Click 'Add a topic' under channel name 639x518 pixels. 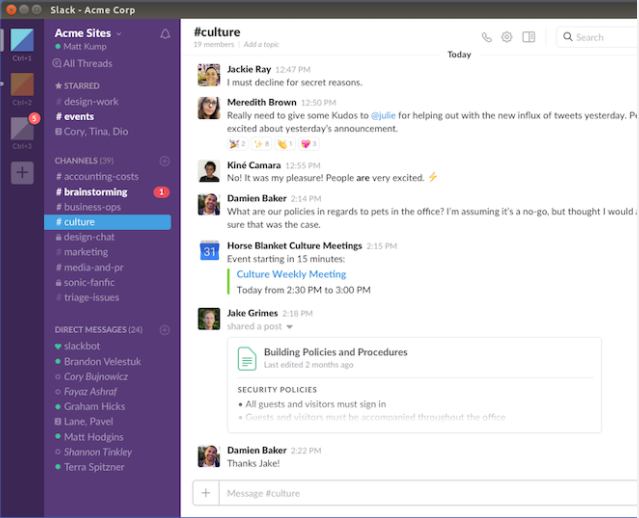tap(261, 44)
